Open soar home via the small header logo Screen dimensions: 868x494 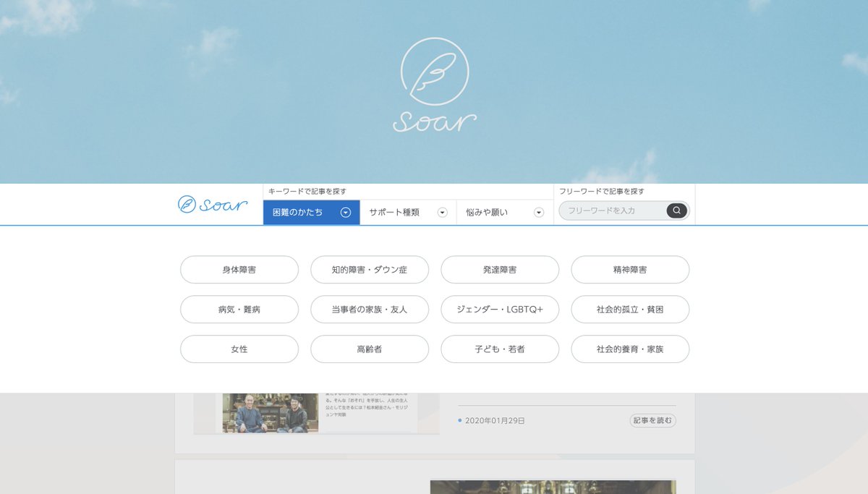[213, 205]
